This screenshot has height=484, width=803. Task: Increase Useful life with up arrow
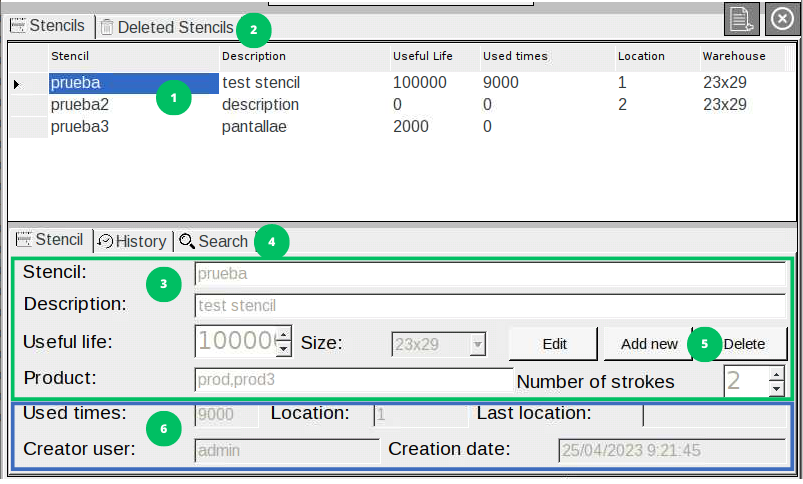(283, 335)
